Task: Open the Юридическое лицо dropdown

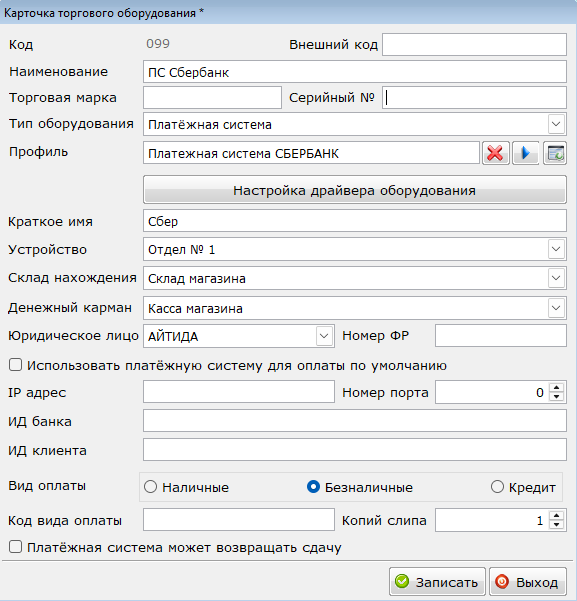Action: pyautogui.click(x=324, y=336)
